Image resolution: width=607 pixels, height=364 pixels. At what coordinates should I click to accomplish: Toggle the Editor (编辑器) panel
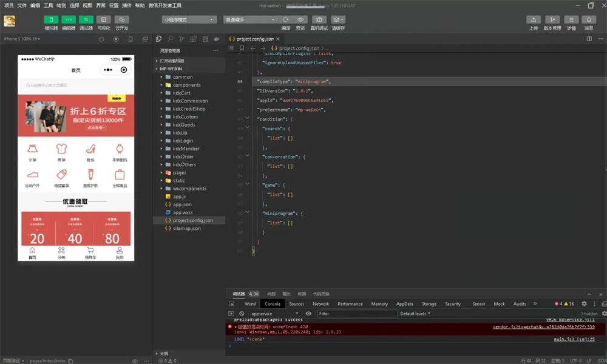[x=69, y=20]
